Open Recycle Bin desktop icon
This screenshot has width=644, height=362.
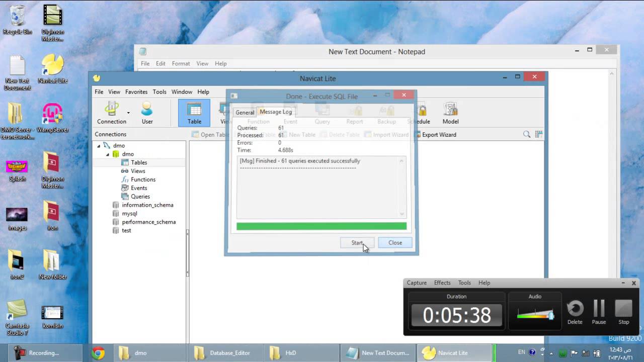(17, 20)
